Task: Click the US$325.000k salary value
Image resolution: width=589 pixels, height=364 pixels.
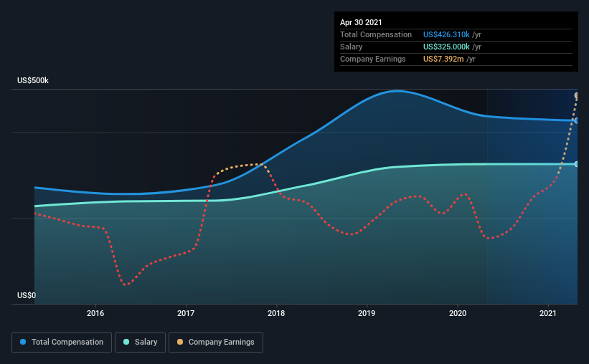Action: coord(446,47)
